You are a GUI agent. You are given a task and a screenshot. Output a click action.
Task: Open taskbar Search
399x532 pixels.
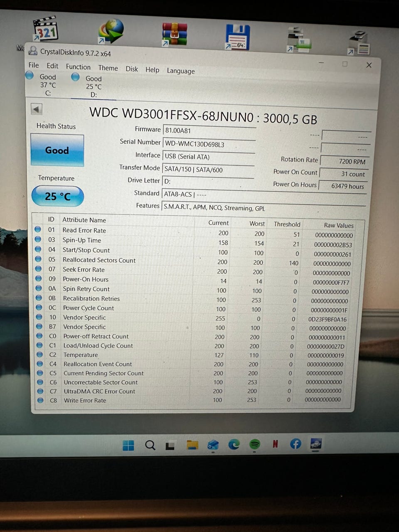[150, 446]
